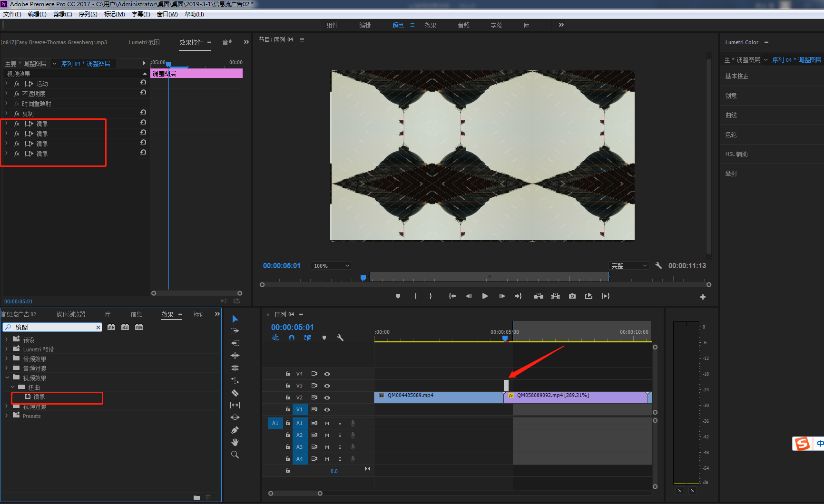This screenshot has width=824, height=504.
Task: Switch to 媒体浏览器 tab
Action: tap(71, 314)
